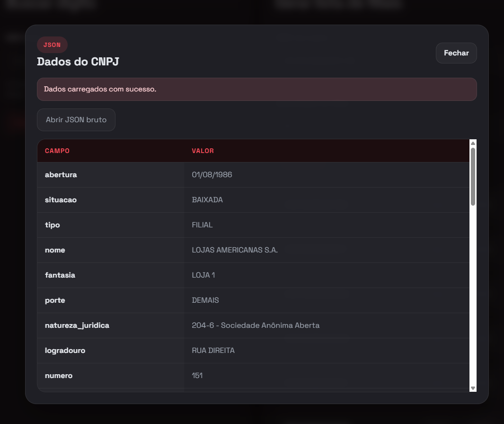Select the 'situacao' field name
Viewport: 504px width, 424px height.
coord(61,200)
